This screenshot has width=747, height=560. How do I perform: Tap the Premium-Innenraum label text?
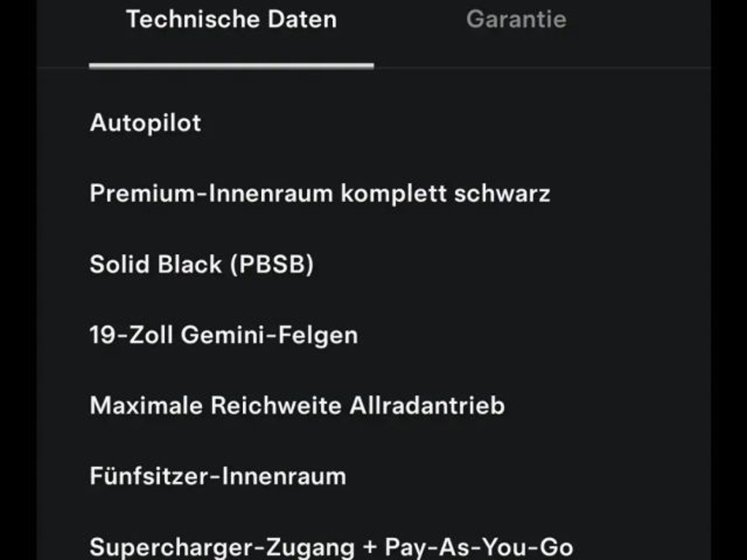coord(212,193)
